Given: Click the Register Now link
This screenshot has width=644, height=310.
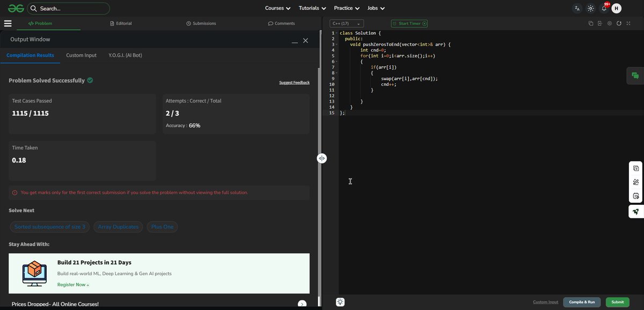Looking at the screenshot, I should click(x=73, y=285).
